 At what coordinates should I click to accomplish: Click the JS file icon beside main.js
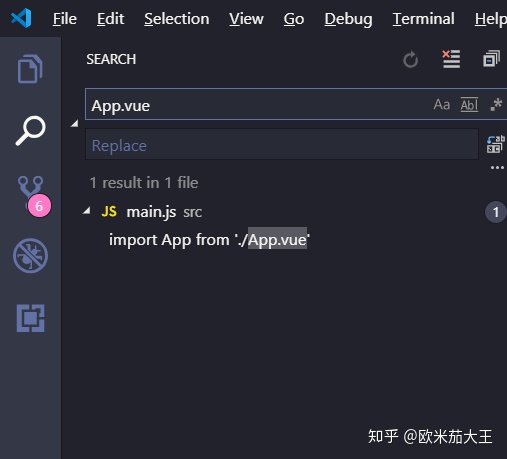(109, 211)
